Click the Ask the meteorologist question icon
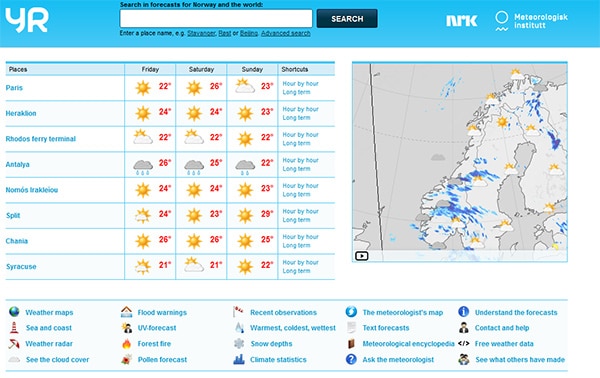The width and height of the screenshot is (600, 378). (x=351, y=360)
